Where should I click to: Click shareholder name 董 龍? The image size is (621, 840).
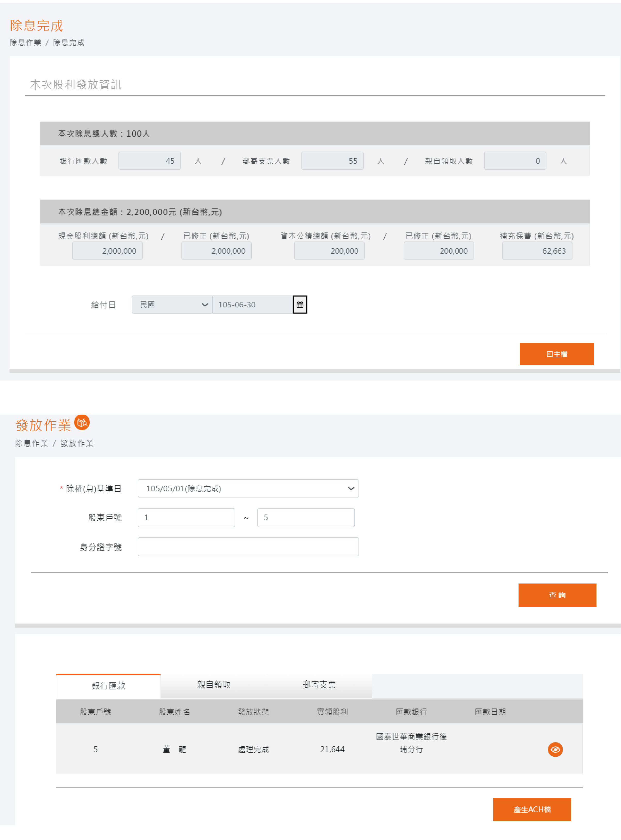(174, 749)
